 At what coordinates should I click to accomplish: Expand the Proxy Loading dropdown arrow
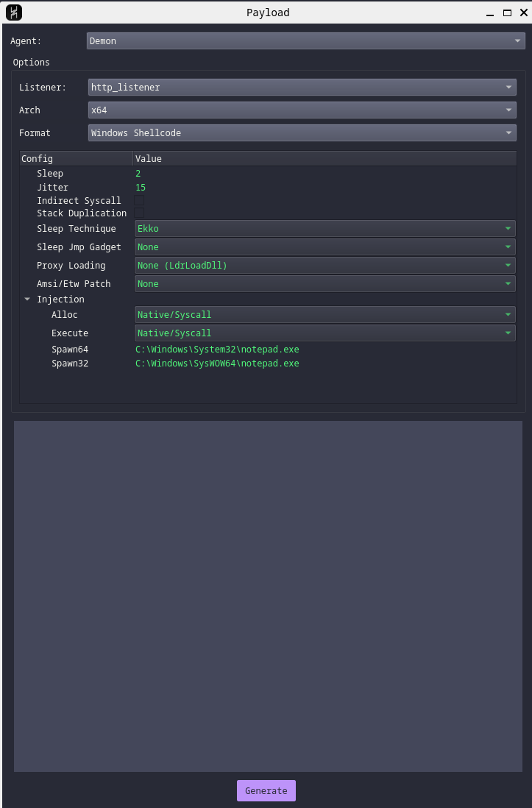click(508, 266)
